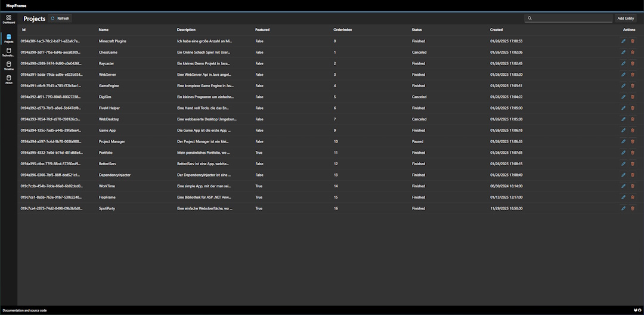Select the Timeline sidebar icon
644x315 pixels.
point(8,65)
